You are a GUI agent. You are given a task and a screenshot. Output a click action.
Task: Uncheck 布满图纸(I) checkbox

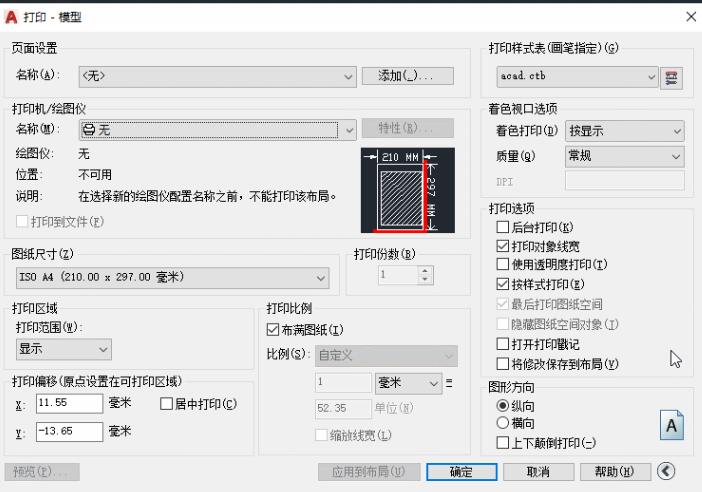(x=272, y=330)
